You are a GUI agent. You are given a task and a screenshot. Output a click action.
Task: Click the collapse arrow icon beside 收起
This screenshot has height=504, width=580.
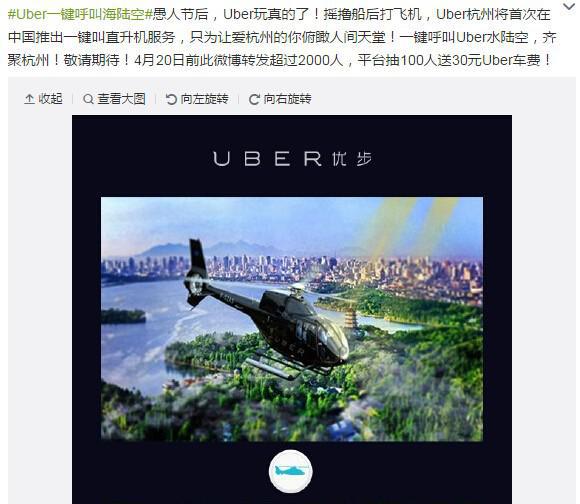29,99
